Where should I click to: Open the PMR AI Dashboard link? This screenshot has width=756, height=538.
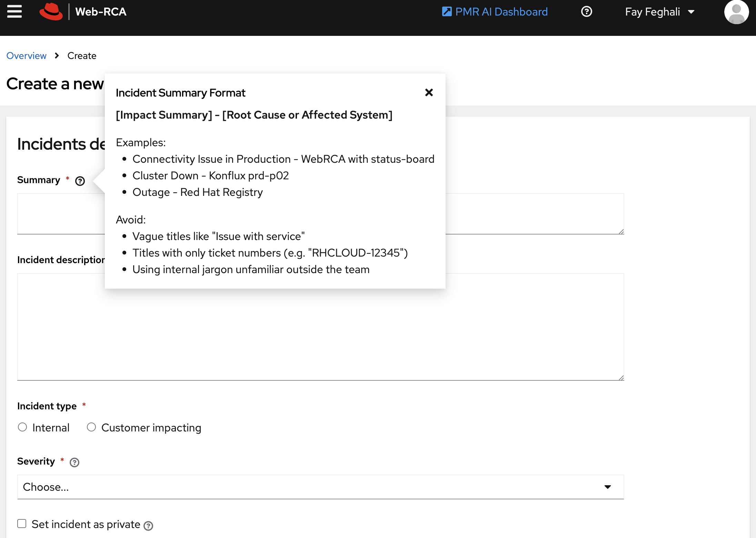coord(501,12)
